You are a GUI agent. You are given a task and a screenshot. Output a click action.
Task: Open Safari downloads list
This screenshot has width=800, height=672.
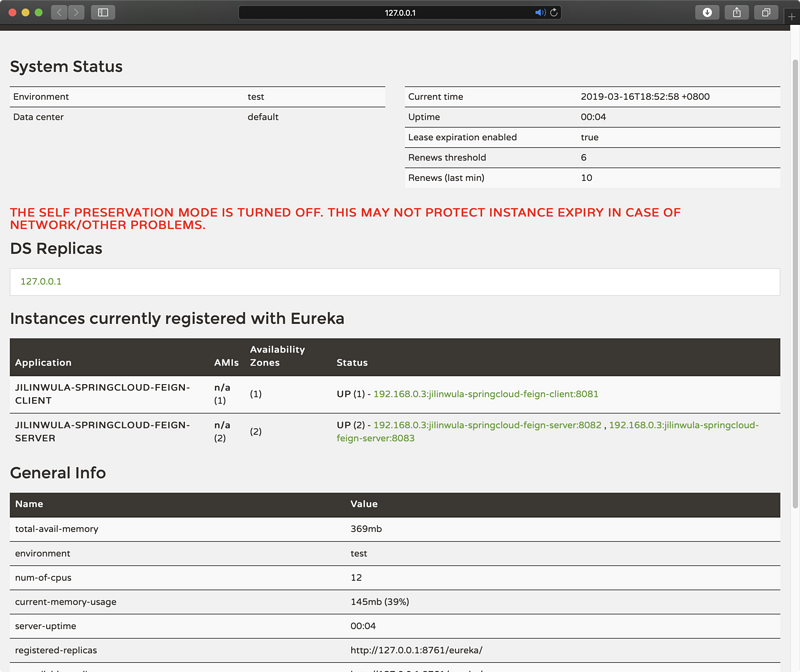click(707, 12)
